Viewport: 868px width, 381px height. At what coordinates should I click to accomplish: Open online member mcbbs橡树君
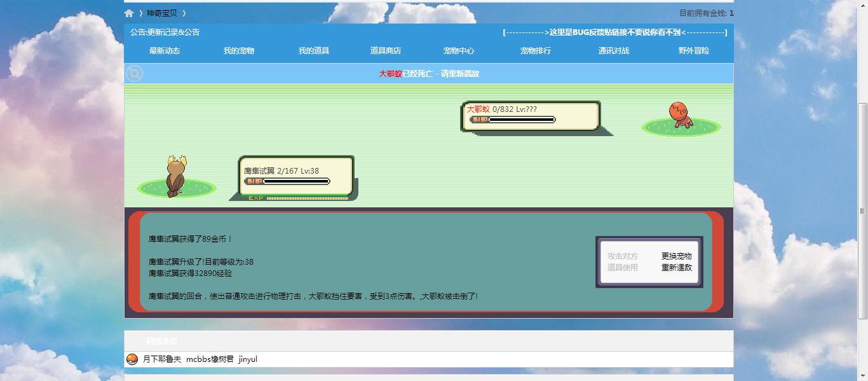[x=210, y=359]
